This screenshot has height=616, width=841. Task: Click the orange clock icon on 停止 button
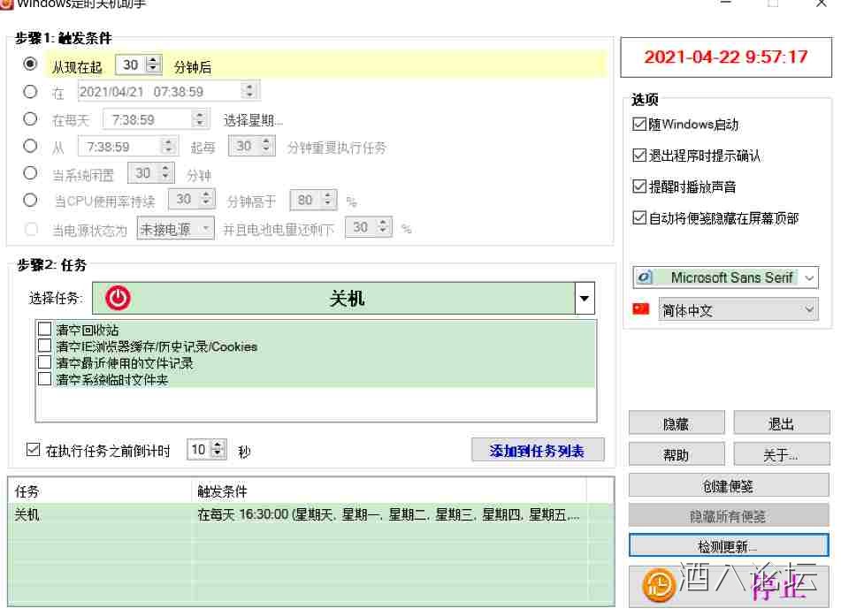point(658,584)
